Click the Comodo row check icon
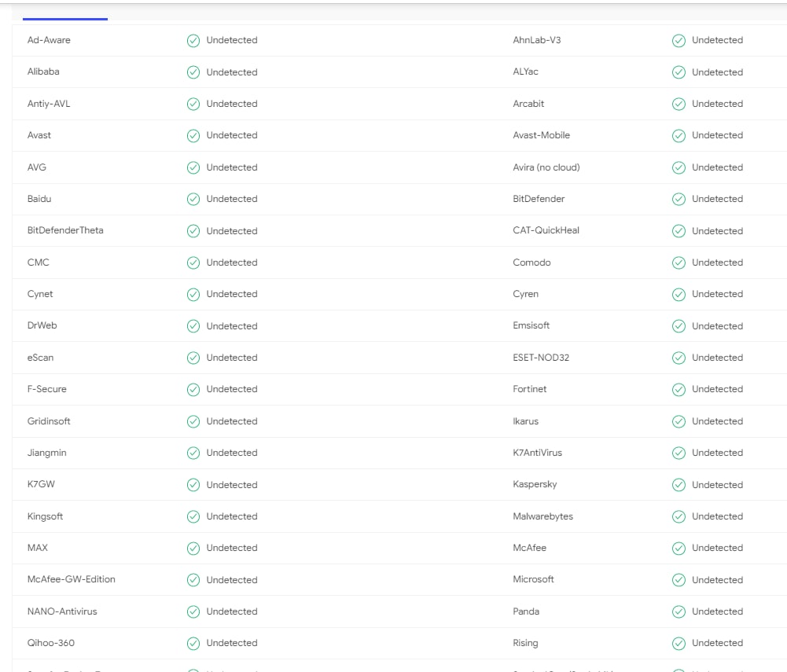This screenshot has height=672, width=787. pyautogui.click(x=679, y=263)
